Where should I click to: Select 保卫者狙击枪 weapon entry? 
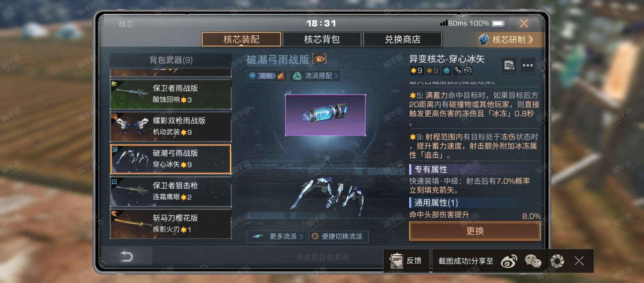coord(171,192)
